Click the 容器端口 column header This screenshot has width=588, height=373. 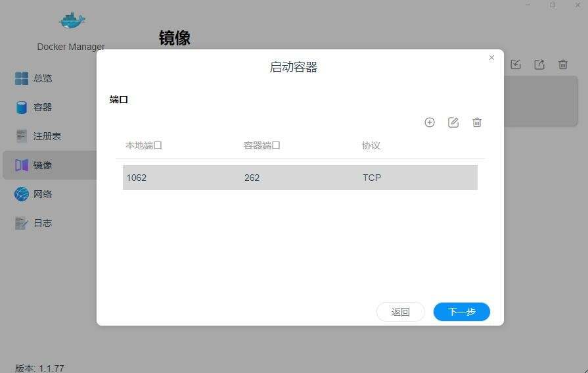261,145
